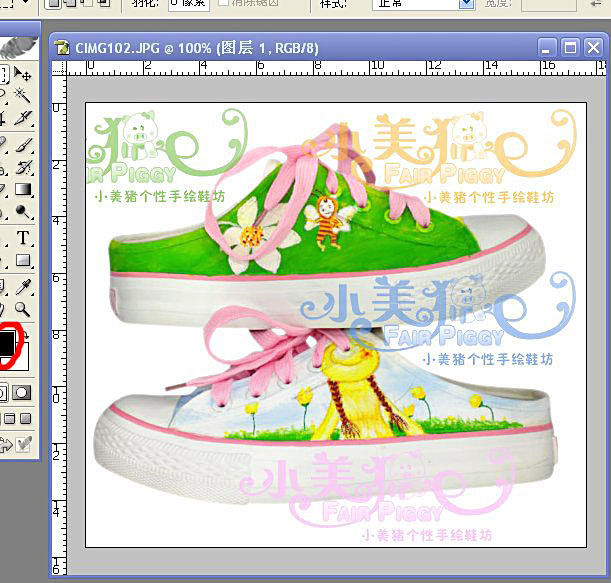Image resolution: width=611 pixels, height=583 pixels.
Task: Click the CIMG102.JPG document icon
Action: (62, 48)
